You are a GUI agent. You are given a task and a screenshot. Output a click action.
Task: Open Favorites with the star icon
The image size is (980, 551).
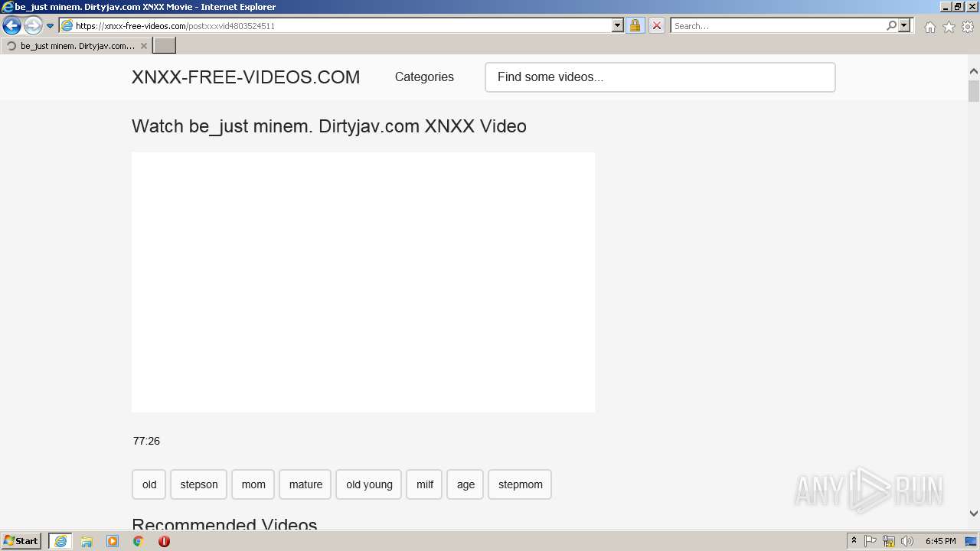[949, 27]
